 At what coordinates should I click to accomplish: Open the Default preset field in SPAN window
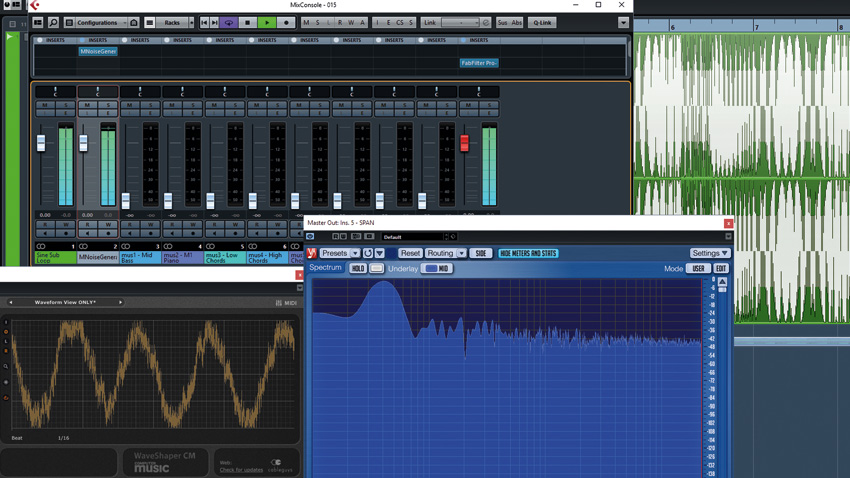(x=413, y=237)
